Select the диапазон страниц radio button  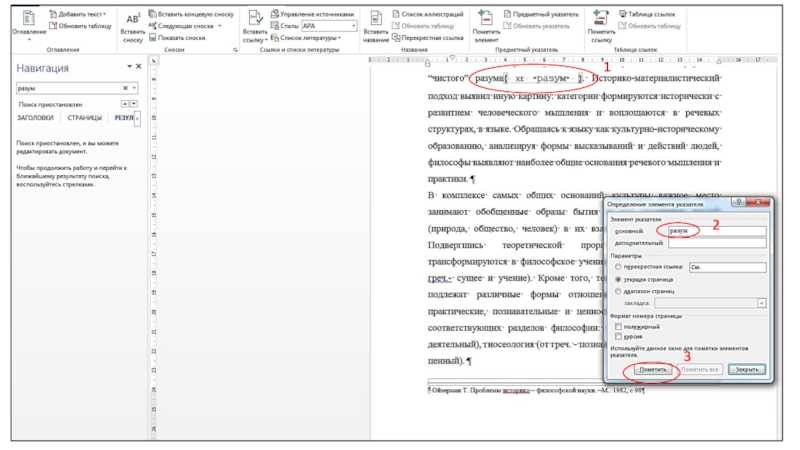pos(616,290)
